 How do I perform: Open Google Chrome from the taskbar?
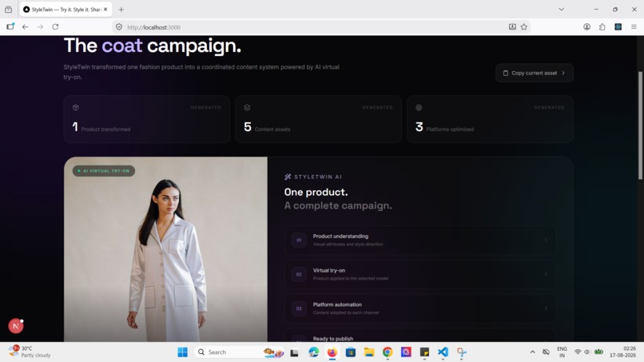(388, 352)
